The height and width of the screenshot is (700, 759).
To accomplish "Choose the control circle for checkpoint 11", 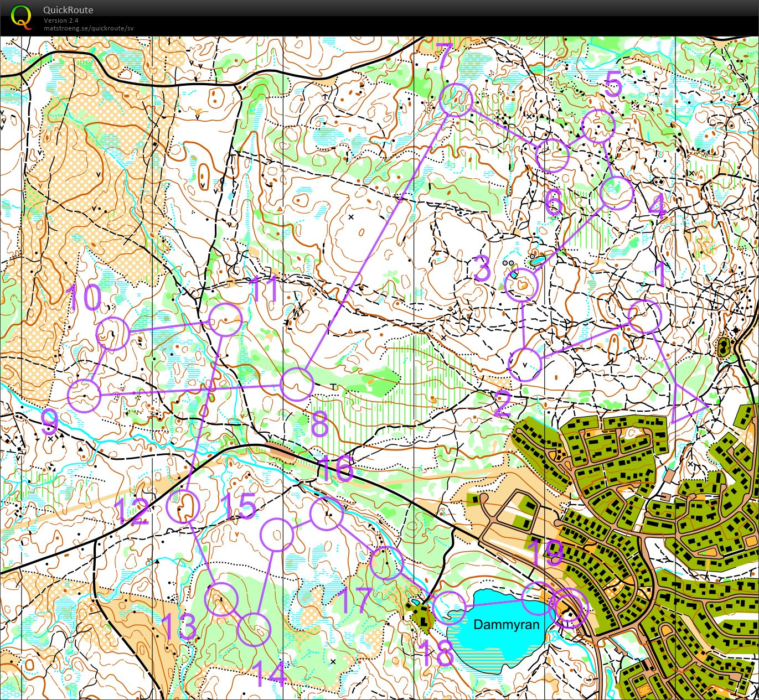I will tap(226, 320).
